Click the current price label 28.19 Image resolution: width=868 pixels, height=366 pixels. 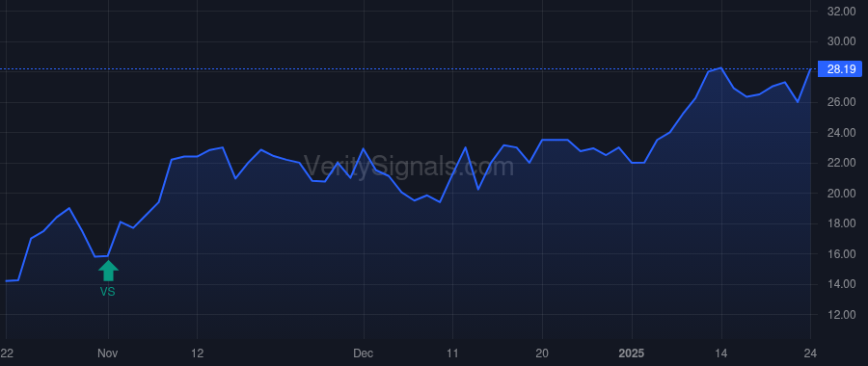point(840,69)
